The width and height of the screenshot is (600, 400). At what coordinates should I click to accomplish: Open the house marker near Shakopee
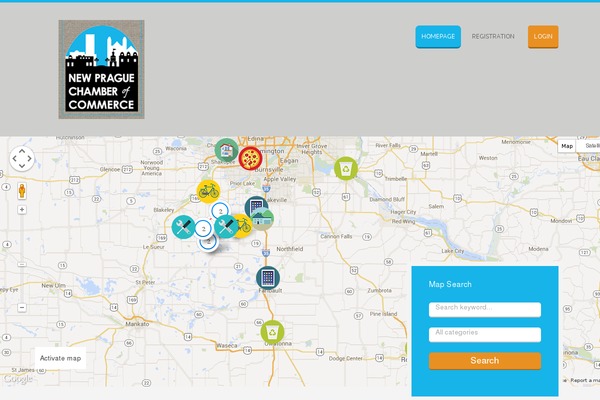[x=226, y=150]
